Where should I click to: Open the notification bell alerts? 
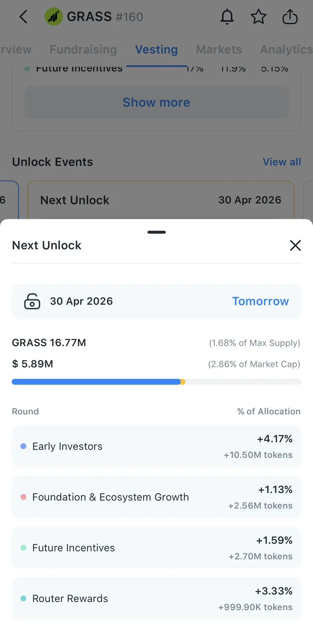click(x=227, y=17)
